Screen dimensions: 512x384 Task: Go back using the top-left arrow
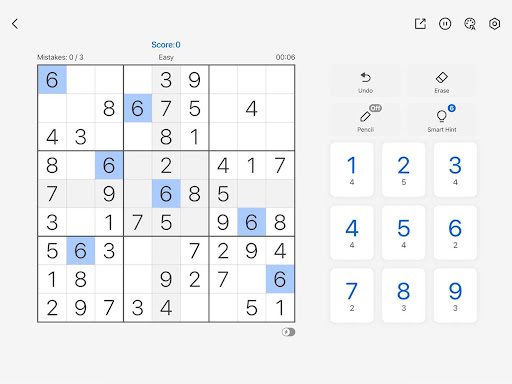point(15,24)
